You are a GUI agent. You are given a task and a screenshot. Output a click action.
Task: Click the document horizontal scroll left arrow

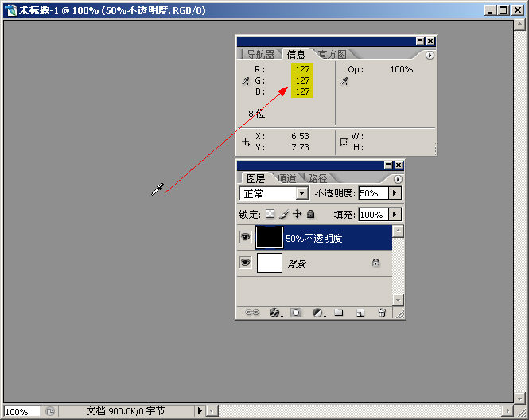pyautogui.click(x=212, y=411)
